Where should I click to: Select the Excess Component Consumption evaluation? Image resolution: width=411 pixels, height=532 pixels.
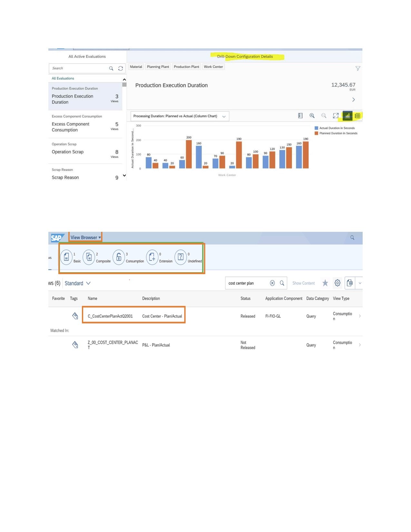[85, 124]
